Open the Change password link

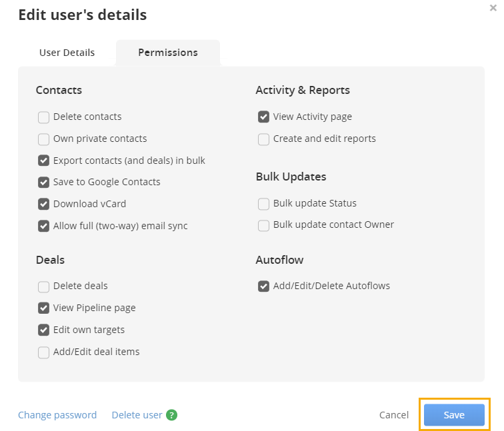click(57, 415)
